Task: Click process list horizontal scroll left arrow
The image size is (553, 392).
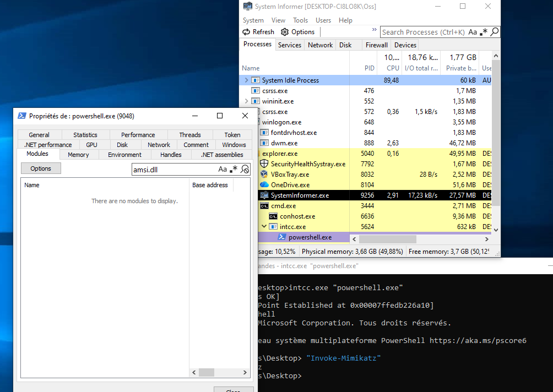Action: pos(354,239)
